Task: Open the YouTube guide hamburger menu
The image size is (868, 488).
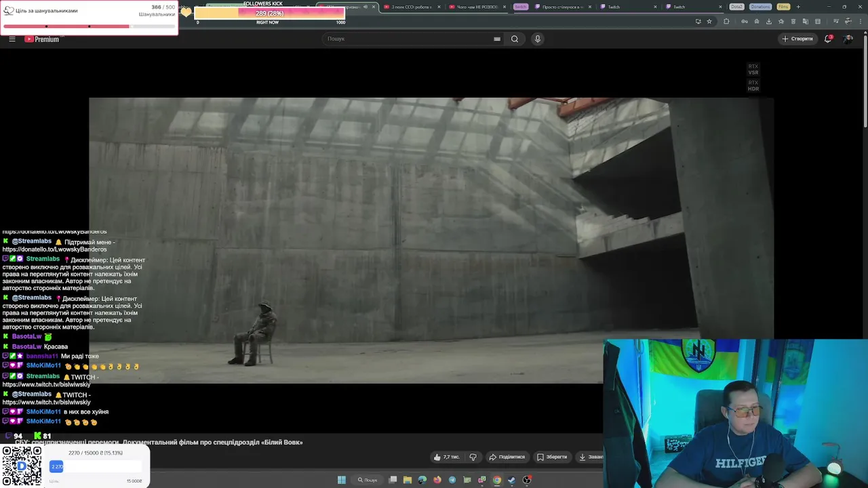Action: click(x=12, y=39)
